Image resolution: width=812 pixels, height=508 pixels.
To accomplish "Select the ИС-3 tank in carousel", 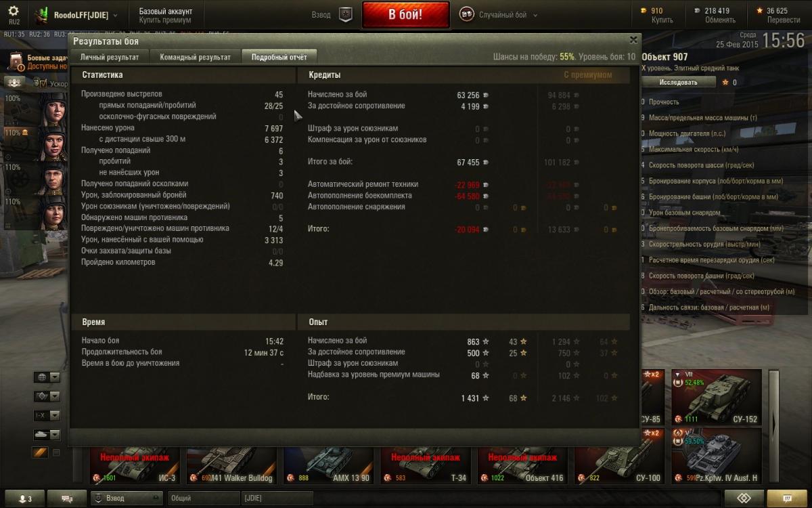I will coord(136,466).
